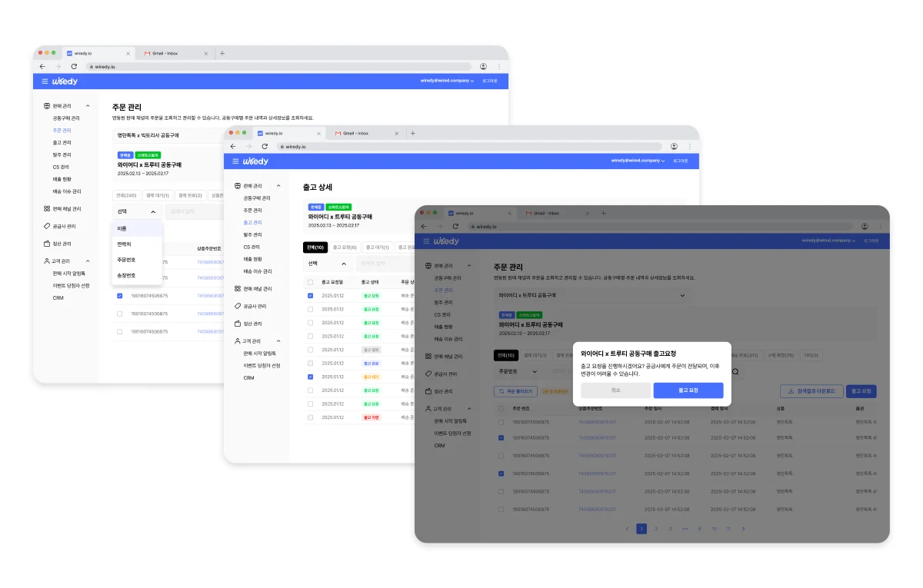Image resolution: width=923 pixels, height=588 pixels.
Task: Click 취소 in the 출고요청 dialog
Action: [615, 390]
